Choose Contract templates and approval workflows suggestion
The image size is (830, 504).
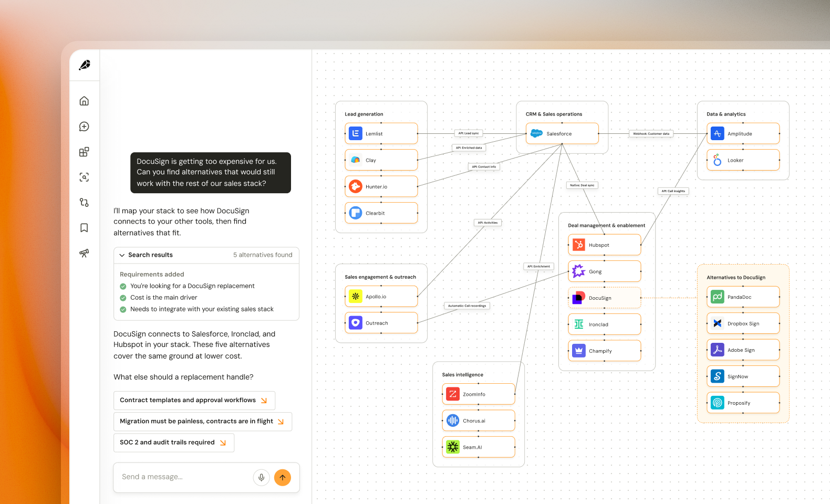tap(194, 401)
